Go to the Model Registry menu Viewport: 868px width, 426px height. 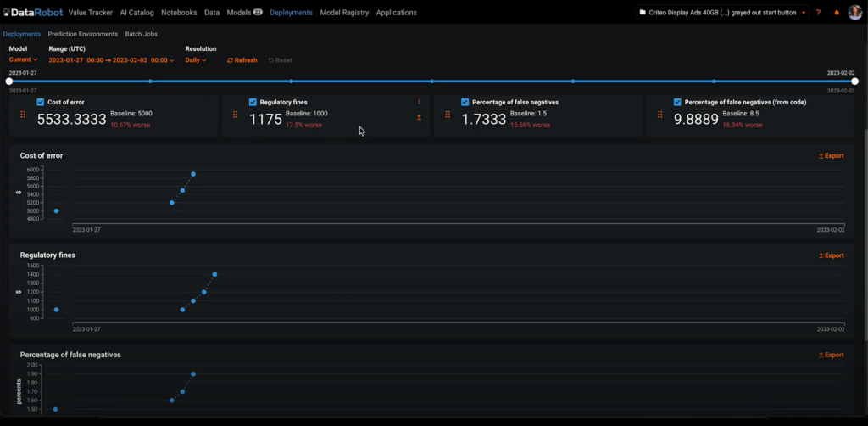[343, 13]
